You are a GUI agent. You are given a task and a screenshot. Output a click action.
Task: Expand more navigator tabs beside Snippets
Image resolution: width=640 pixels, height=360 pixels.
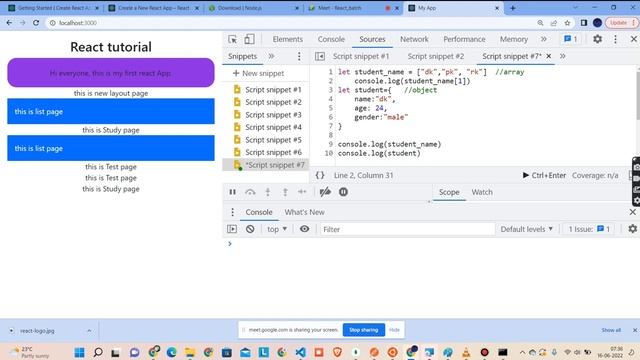271,56
